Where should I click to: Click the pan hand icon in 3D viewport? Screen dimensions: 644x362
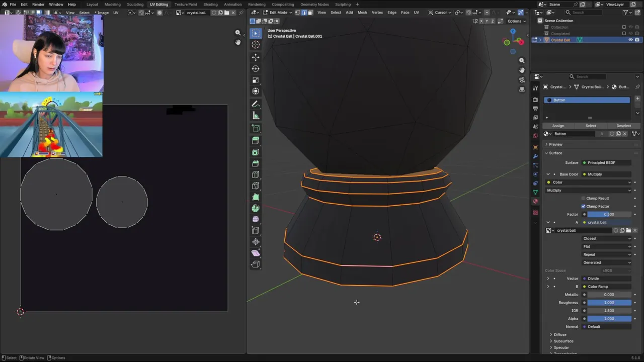click(x=522, y=70)
